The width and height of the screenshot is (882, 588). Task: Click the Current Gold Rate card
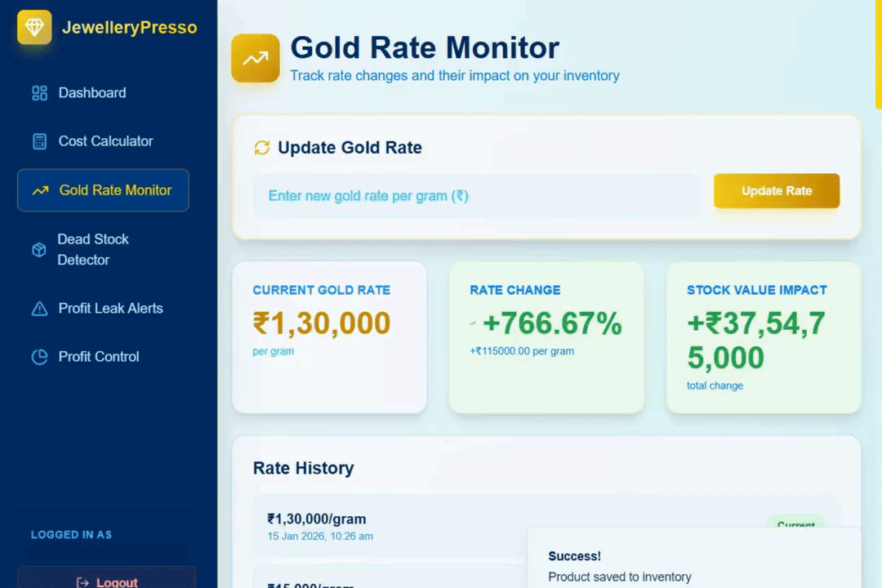pyautogui.click(x=329, y=336)
